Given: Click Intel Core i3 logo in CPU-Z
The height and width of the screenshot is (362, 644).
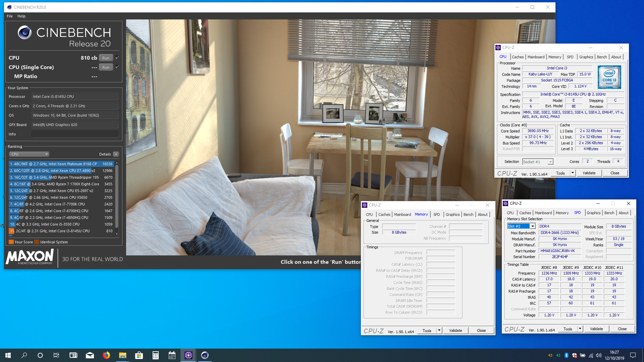Looking at the screenshot, I should 609,77.
